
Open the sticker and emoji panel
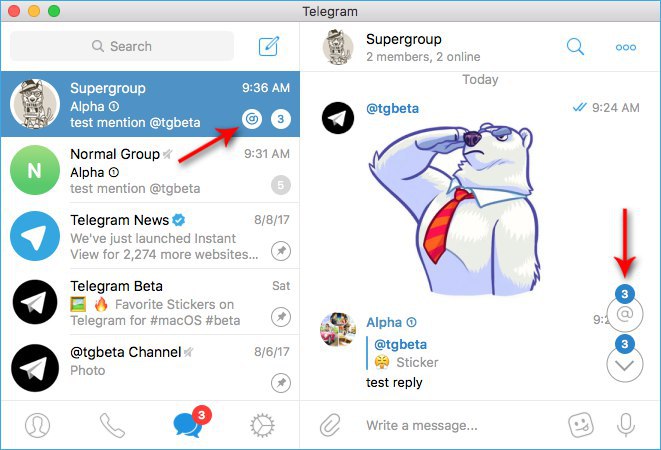[580, 425]
